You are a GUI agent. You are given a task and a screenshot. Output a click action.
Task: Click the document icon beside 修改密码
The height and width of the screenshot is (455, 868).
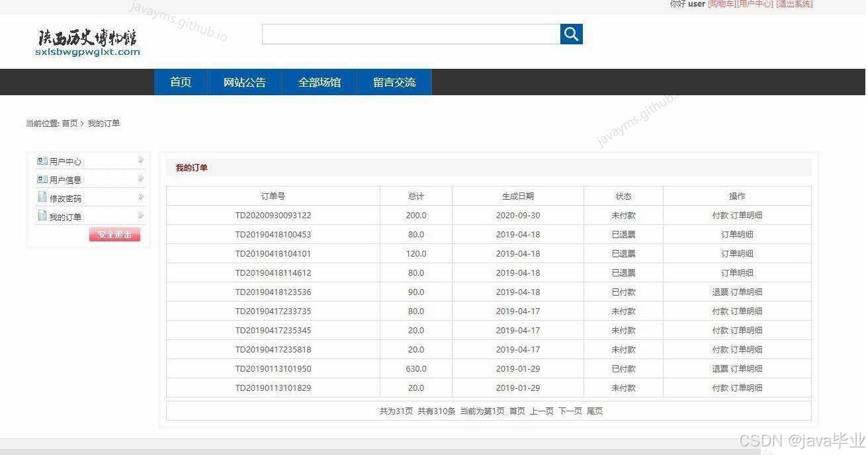[x=42, y=197]
